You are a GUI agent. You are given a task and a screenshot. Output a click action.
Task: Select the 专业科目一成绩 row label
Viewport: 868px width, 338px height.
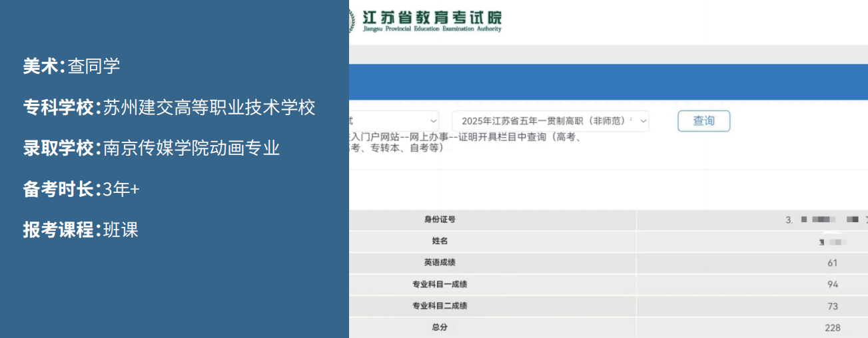pyautogui.click(x=440, y=284)
